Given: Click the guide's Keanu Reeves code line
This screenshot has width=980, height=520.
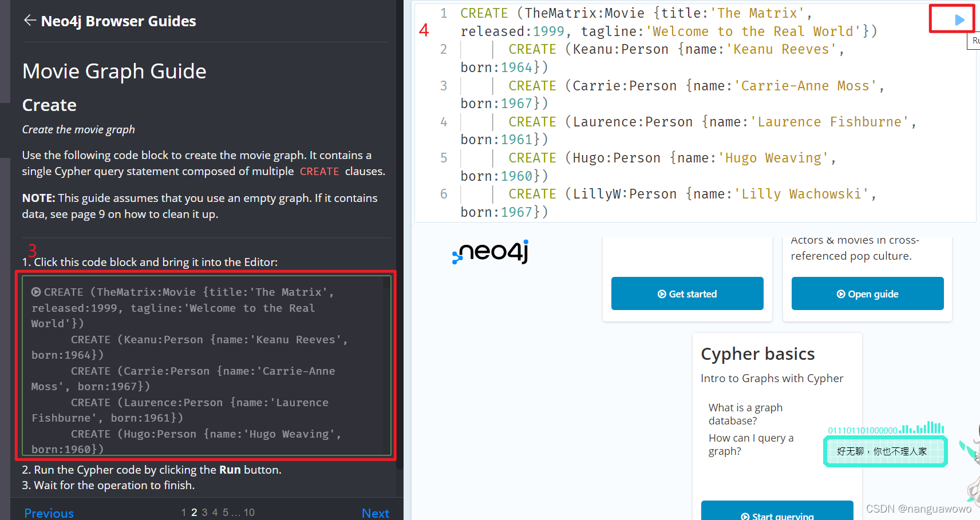Looking at the screenshot, I should (x=189, y=347).
